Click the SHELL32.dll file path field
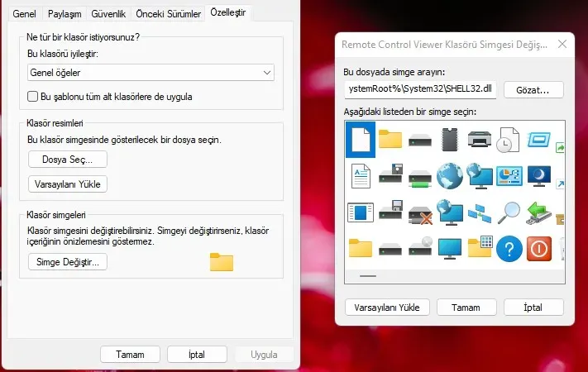The width and height of the screenshot is (588, 372). point(420,89)
